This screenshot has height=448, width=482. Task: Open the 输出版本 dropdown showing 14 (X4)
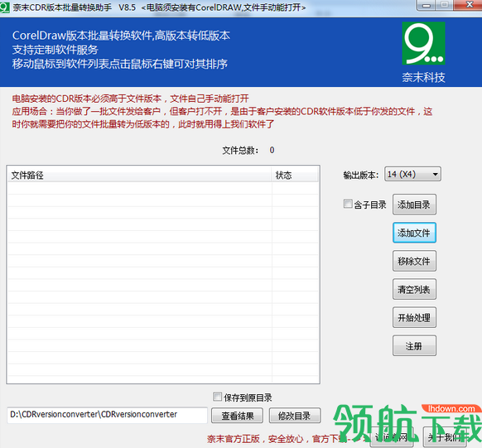pyautogui.click(x=412, y=174)
